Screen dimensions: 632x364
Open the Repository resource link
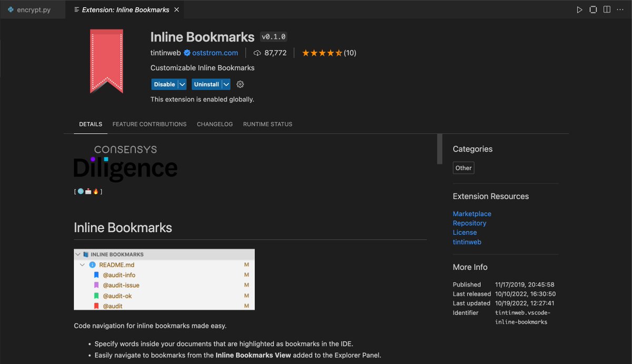(x=469, y=223)
